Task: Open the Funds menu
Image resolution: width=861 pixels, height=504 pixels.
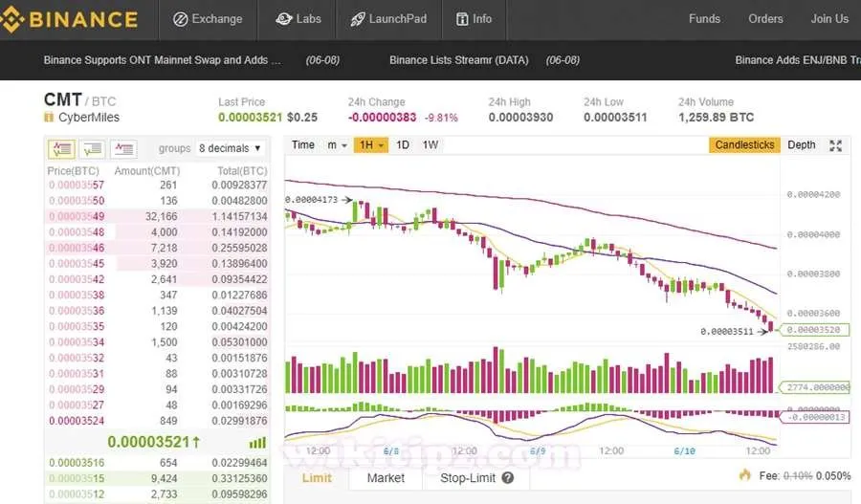Action: [704, 19]
